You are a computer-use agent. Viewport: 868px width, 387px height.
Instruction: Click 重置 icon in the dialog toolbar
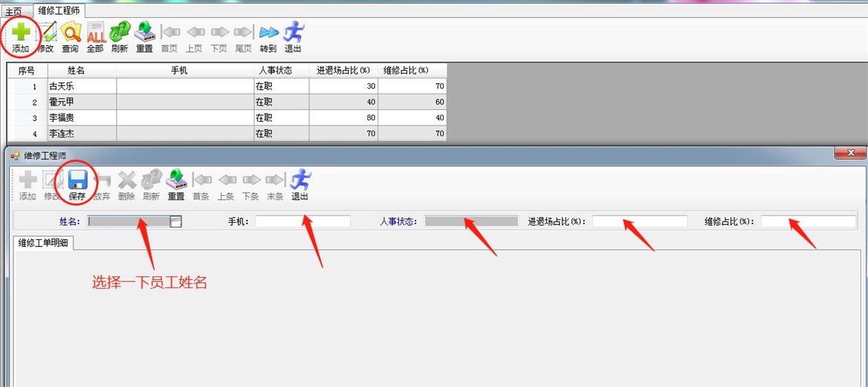(x=177, y=180)
